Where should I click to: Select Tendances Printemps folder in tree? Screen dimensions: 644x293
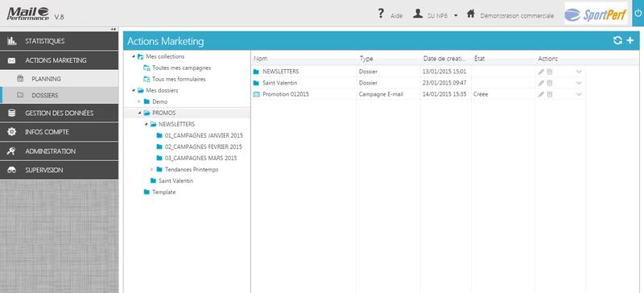tap(192, 169)
